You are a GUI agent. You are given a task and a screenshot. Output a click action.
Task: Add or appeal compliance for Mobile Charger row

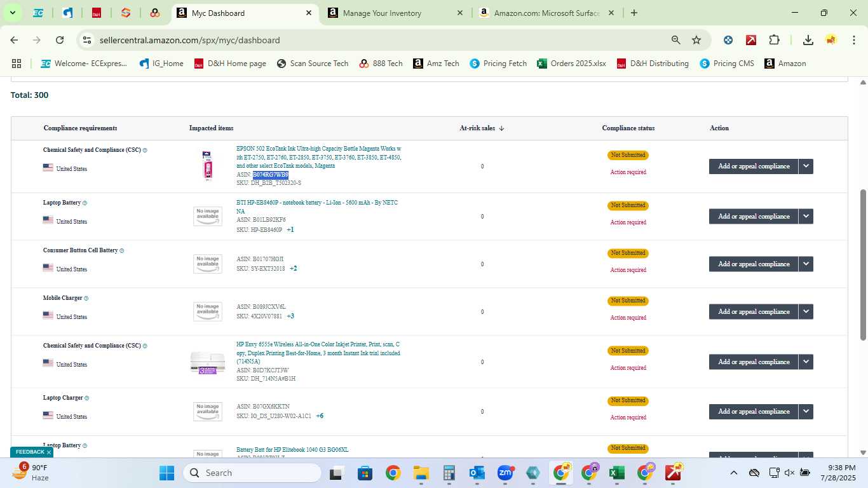[x=754, y=312]
